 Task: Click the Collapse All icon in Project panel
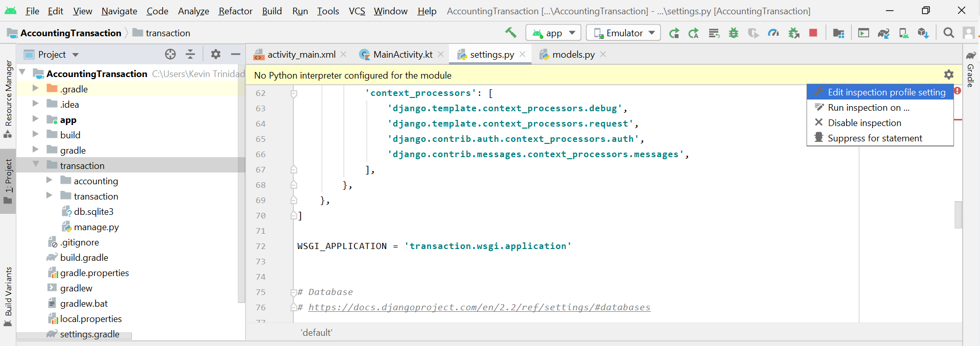point(190,54)
